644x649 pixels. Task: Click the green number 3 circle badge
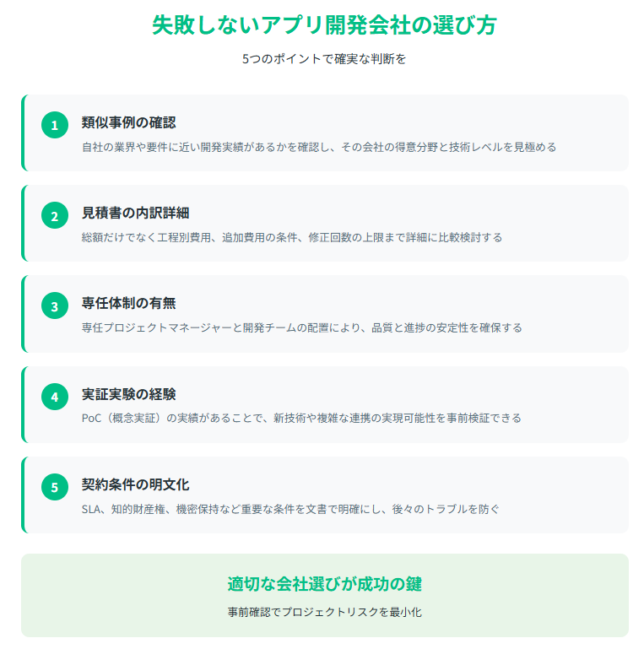click(55, 306)
